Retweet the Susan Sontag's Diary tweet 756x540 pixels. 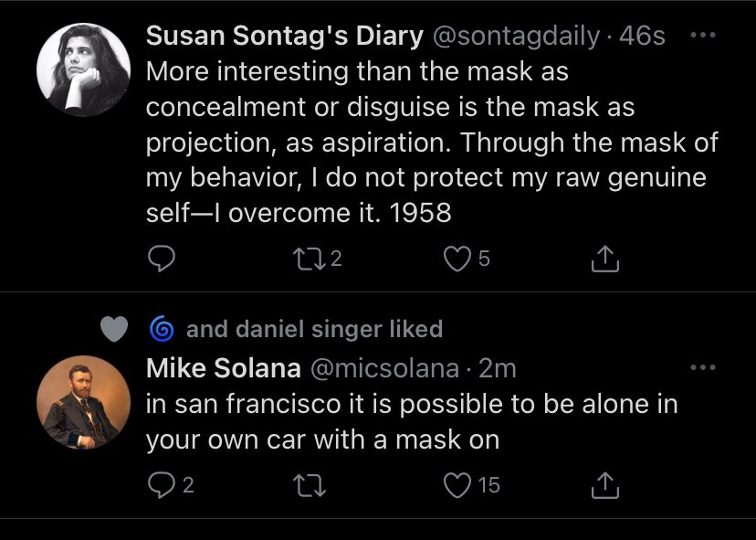310,260
